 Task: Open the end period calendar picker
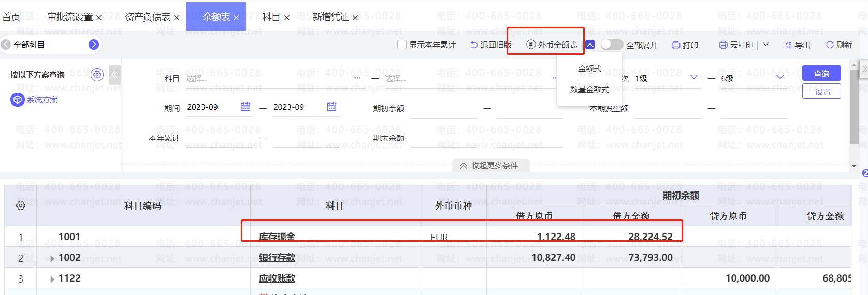click(x=332, y=107)
